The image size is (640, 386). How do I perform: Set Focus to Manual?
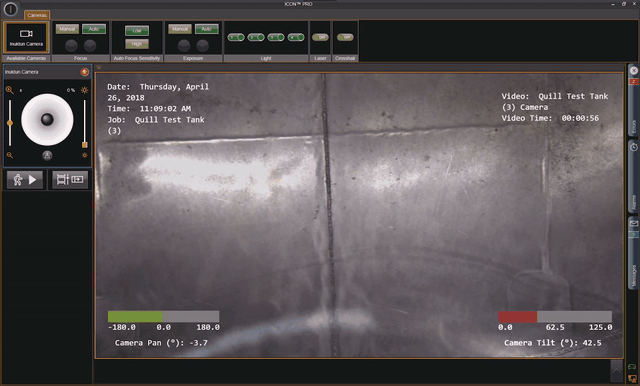click(67, 29)
